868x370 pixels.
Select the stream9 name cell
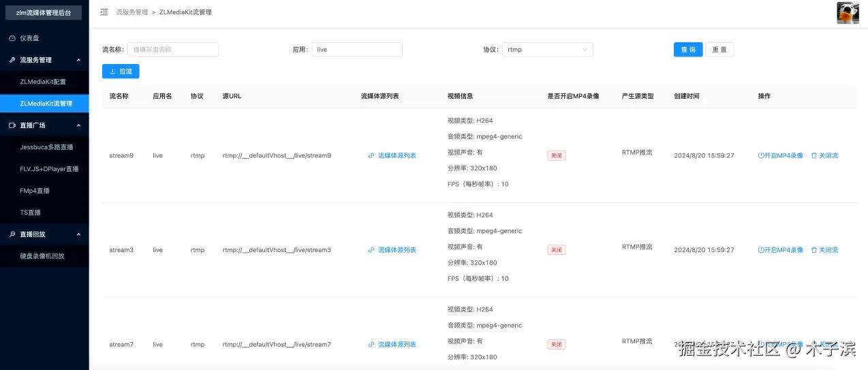[121, 155]
